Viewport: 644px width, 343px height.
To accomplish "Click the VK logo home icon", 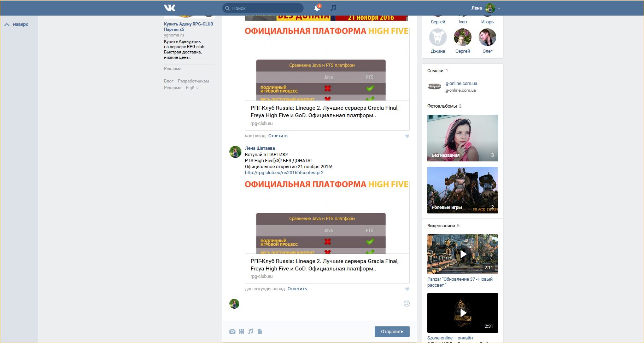I will (170, 8).
